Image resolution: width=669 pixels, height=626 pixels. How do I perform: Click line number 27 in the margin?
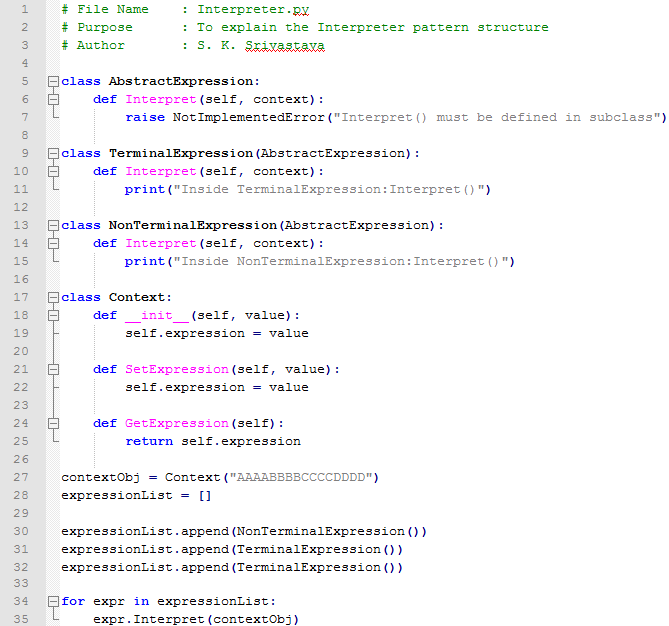[x=21, y=477]
